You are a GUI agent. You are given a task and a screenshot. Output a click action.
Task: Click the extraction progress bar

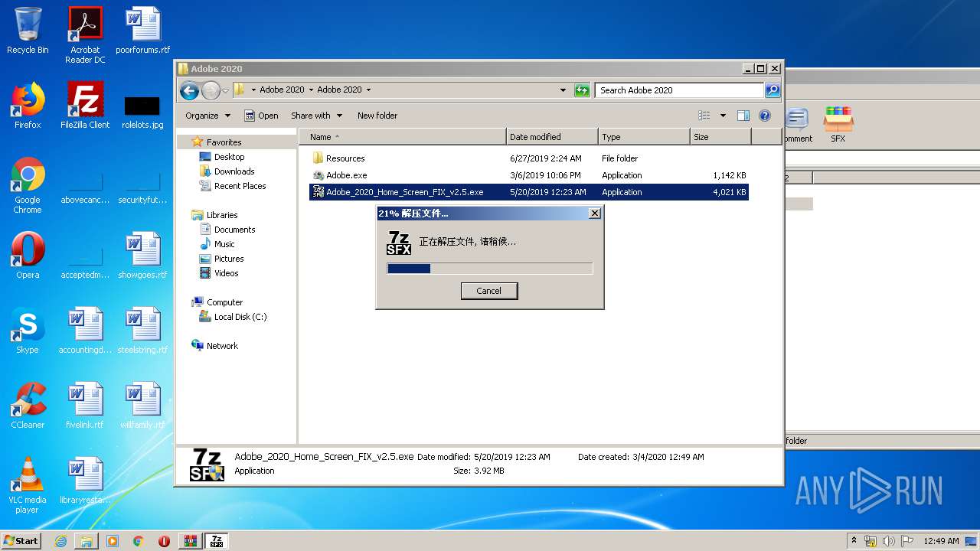490,269
